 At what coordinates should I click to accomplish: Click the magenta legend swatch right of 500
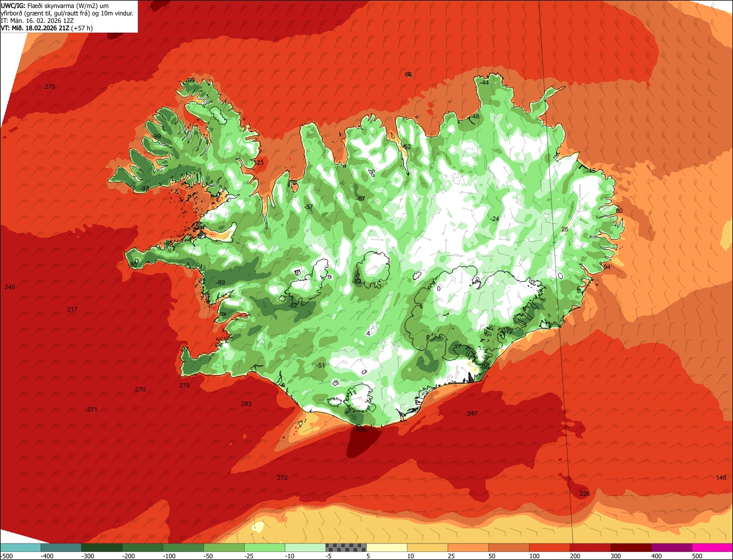[712, 547]
